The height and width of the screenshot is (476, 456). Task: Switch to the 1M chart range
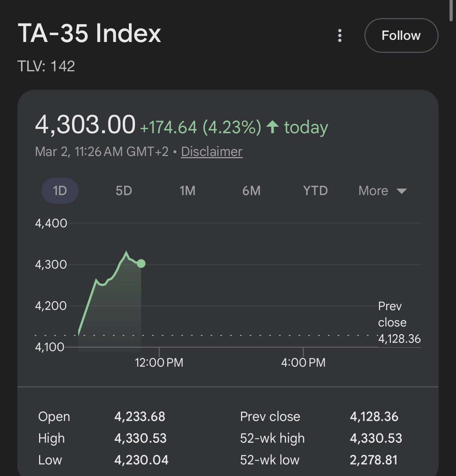pyautogui.click(x=187, y=191)
